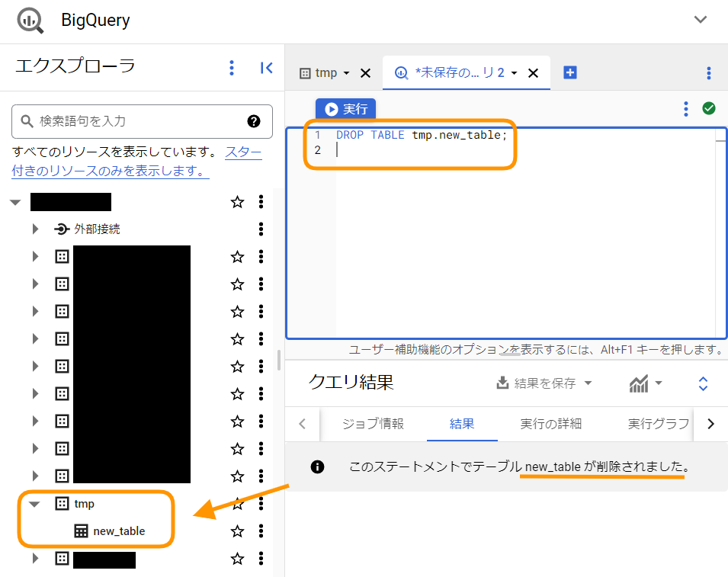This screenshot has width=728, height=577.
Task: Expand the 外部接続 node
Action: coord(35,229)
